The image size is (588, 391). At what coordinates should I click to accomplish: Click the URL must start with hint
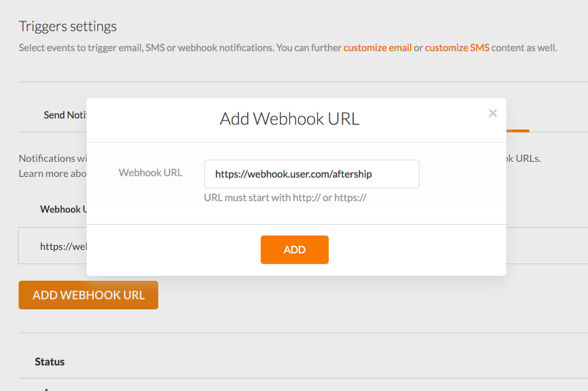285,197
